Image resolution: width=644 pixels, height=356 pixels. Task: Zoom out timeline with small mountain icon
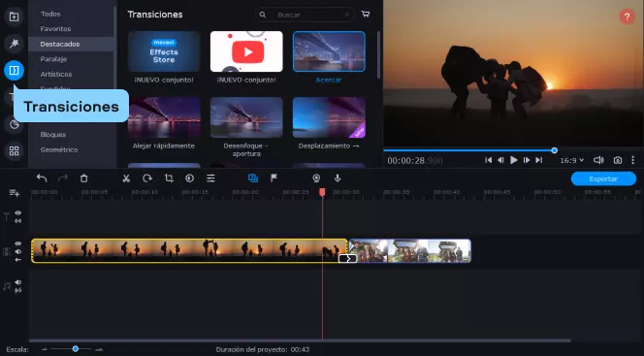point(44,349)
